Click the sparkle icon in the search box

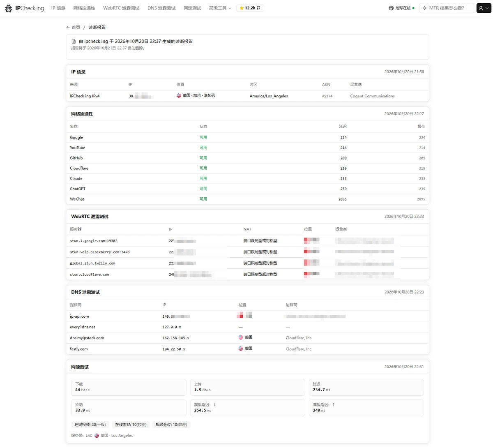click(x=424, y=8)
